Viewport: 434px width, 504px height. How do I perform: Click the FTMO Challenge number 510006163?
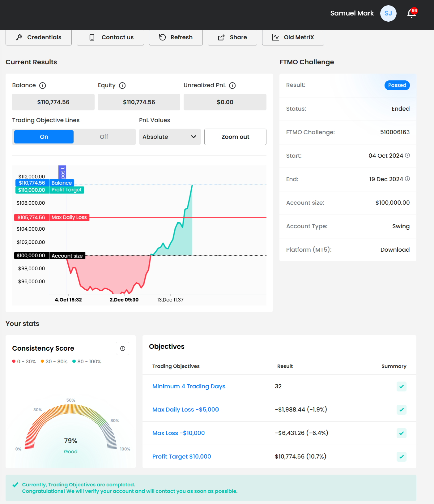(395, 132)
